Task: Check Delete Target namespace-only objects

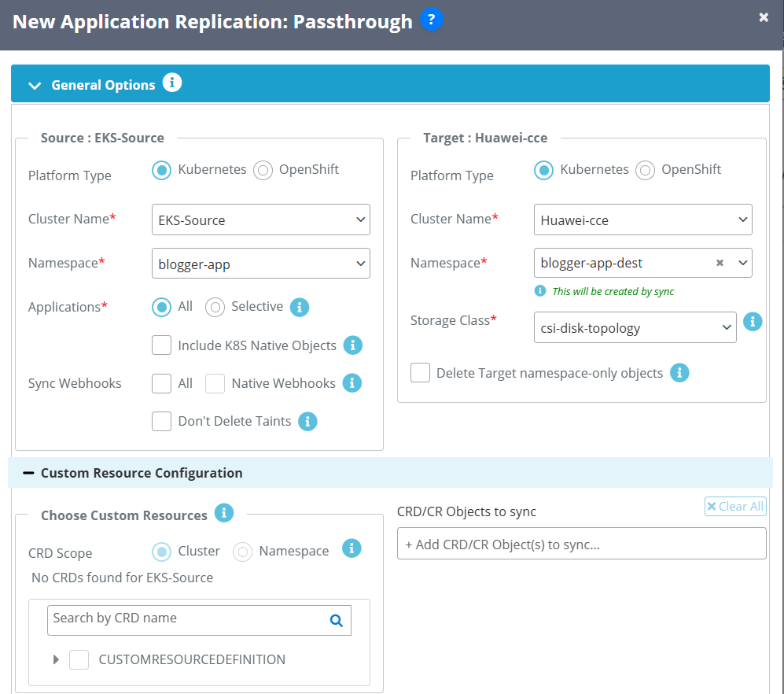Action: [x=420, y=373]
